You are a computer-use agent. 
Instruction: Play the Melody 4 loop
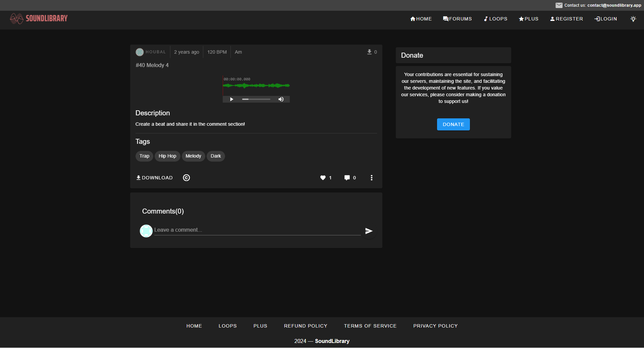click(231, 99)
